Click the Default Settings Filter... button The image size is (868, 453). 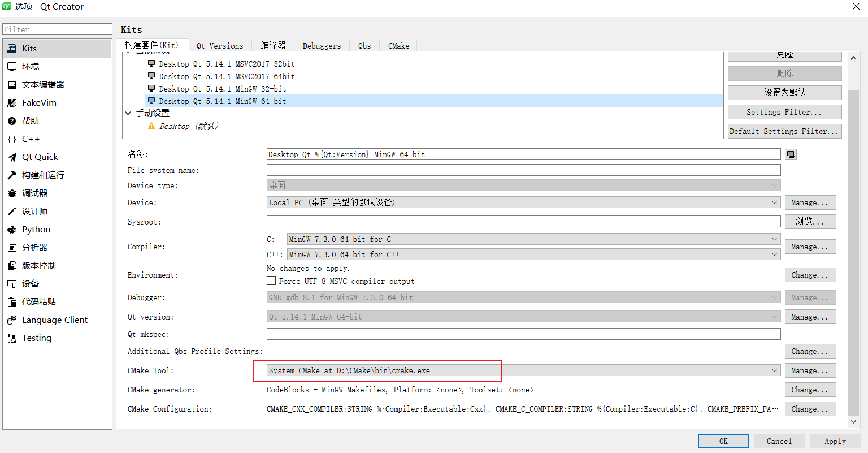coord(785,131)
